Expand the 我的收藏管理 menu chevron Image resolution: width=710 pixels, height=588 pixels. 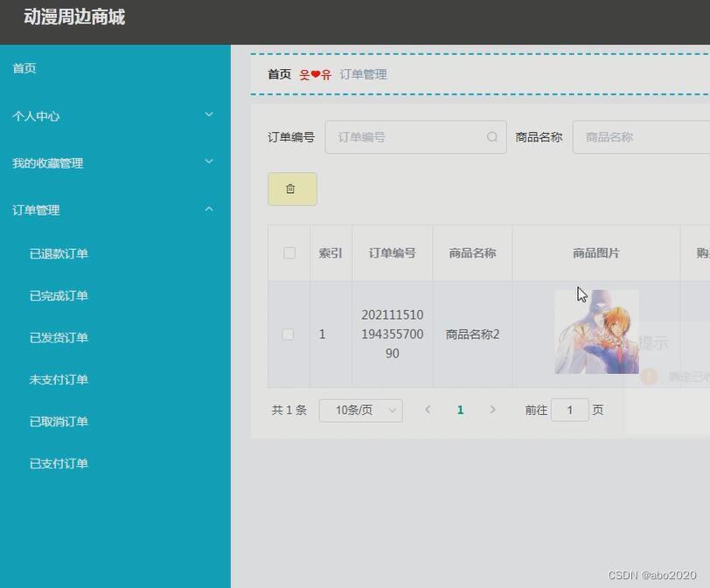[209, 162]
